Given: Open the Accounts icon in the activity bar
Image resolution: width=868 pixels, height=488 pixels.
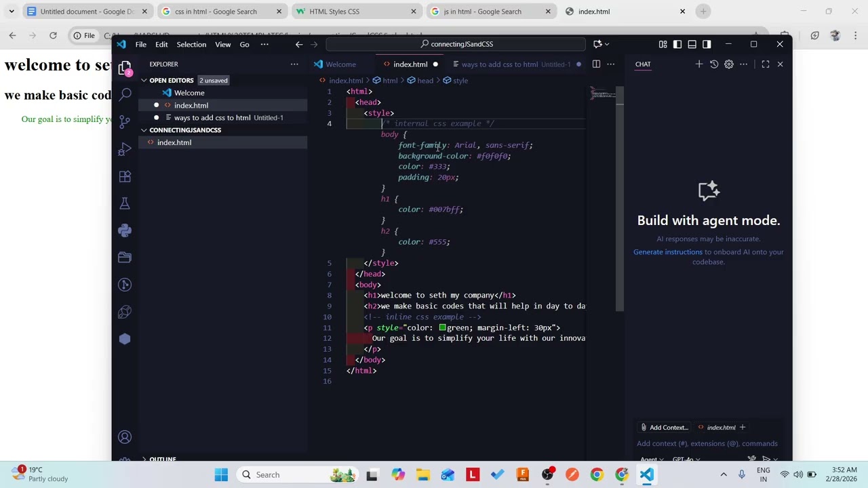Looking at the screenshot, I should click(125, 437).
